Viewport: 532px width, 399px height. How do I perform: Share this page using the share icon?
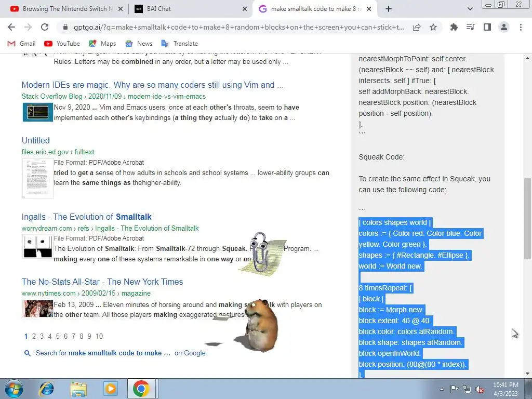[417, 28]
